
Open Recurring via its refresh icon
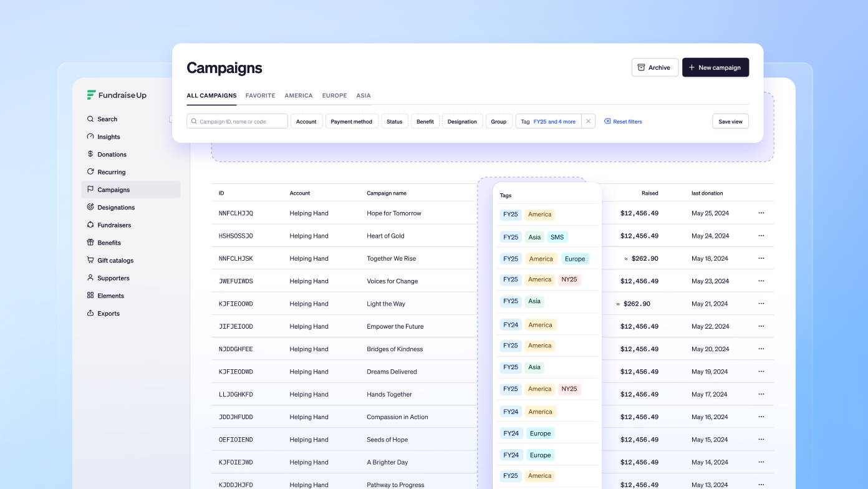click(x=90, y=172)
